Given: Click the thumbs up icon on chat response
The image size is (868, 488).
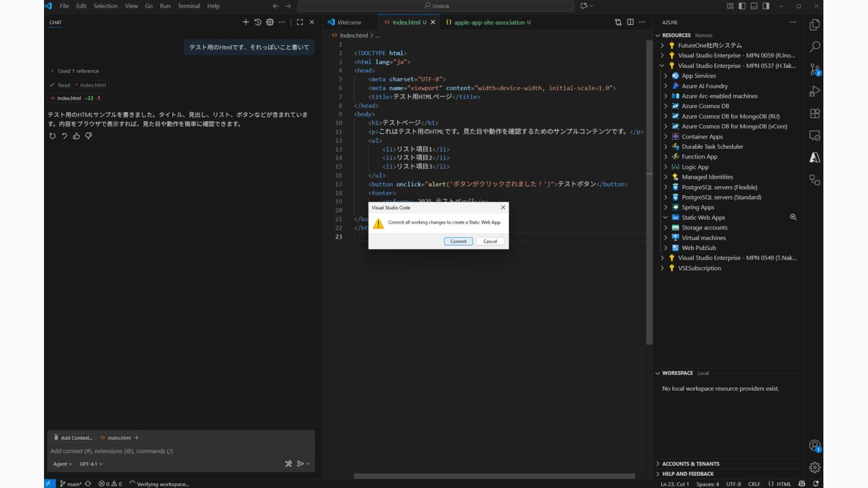Looking at the screenshot, I should (x=77, y=136).
